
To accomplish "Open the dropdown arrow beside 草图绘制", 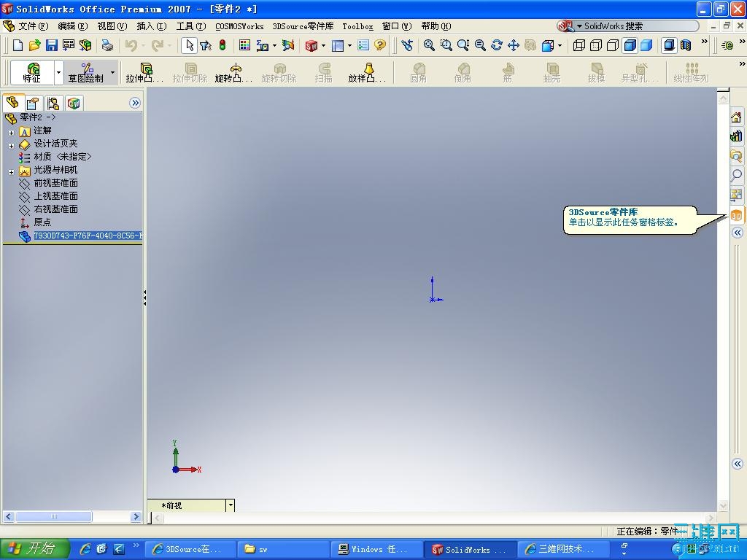I will [x=113, y=72].
